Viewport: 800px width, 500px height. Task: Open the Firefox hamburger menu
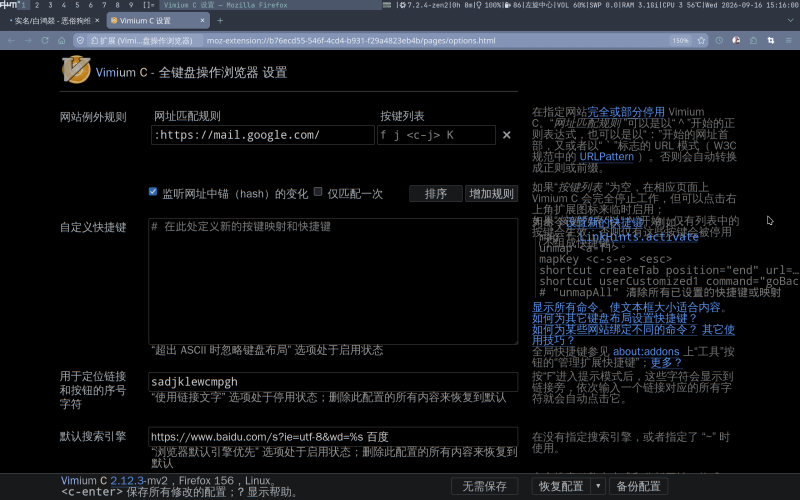pos(788,40)
